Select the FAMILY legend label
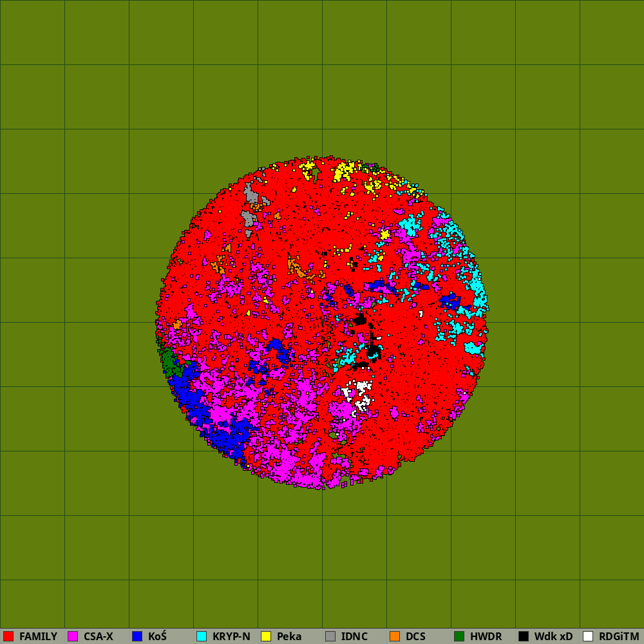The image size is (644, 644). pos(38,637)
